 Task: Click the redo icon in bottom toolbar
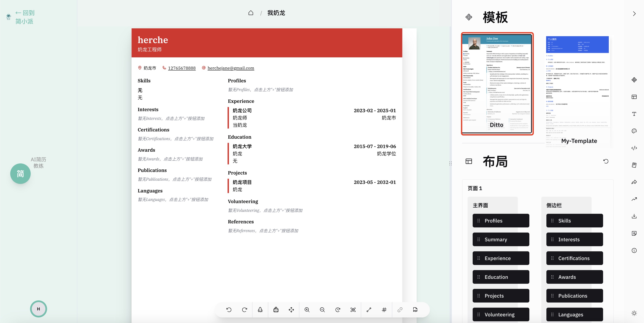(244, 310)
